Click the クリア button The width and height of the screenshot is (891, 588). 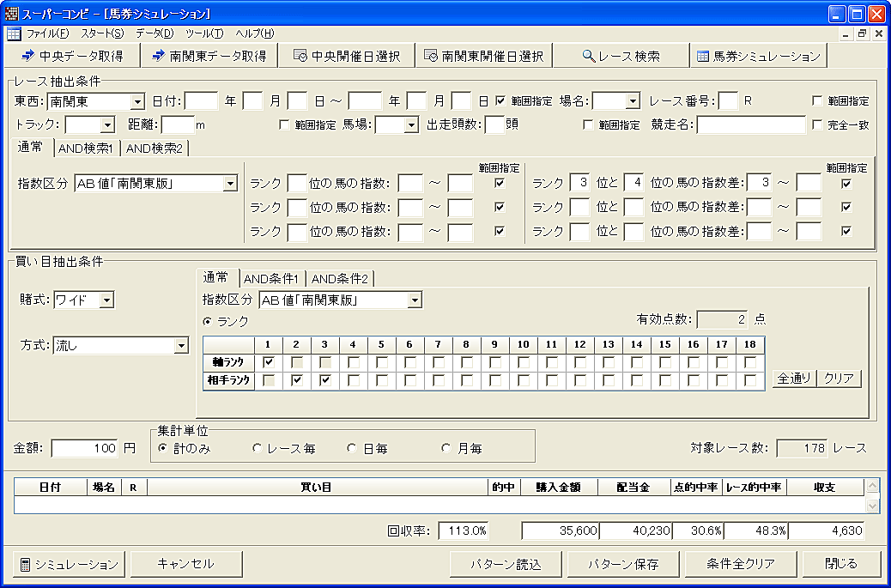(x=839, y=379)
